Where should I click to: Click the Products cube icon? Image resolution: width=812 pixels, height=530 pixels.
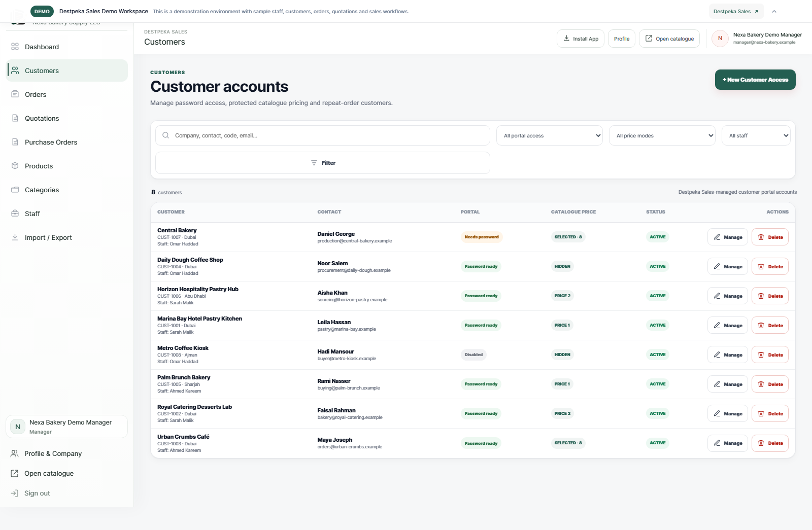(15, 166)
